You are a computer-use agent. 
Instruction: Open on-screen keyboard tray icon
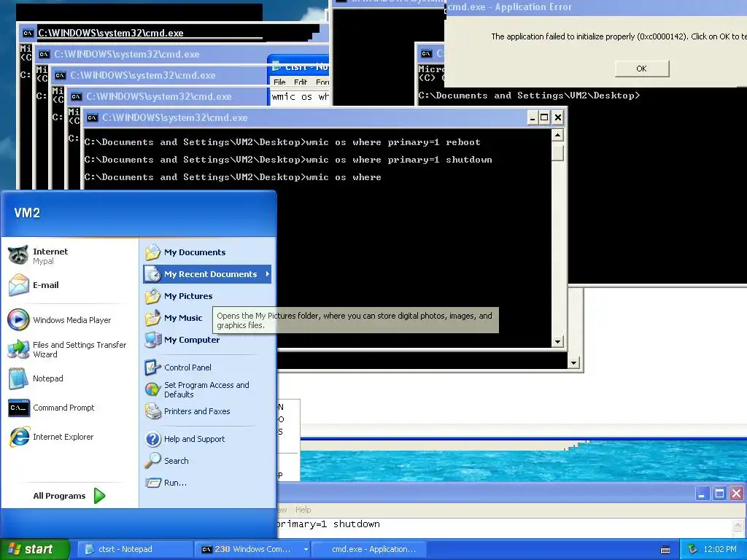pos(665,550)
